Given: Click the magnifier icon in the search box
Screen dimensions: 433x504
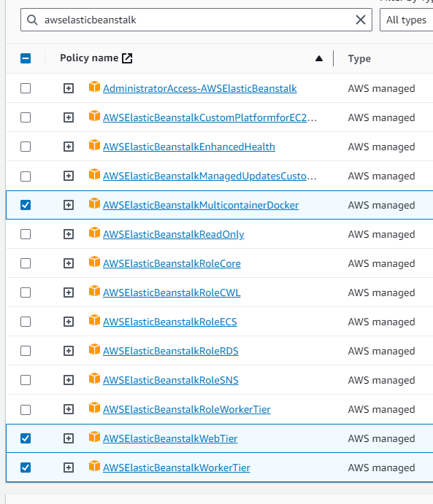Looking at the screenshot, I should tap(32, 20).
